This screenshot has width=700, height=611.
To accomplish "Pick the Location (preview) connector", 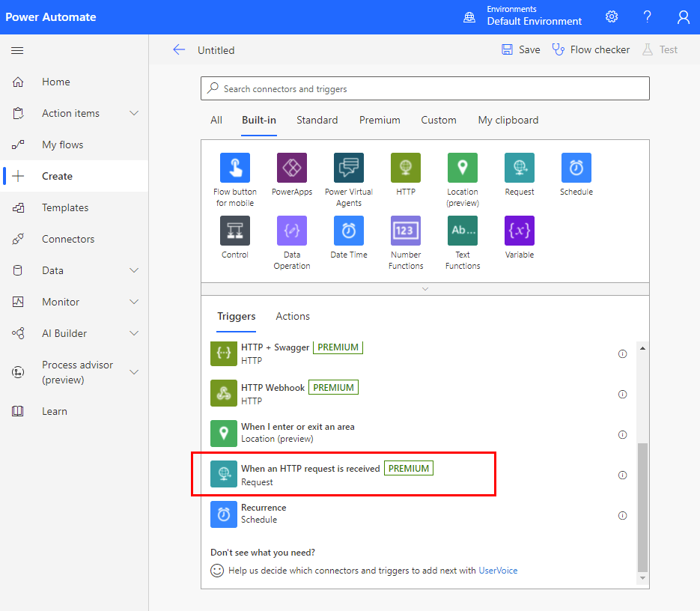I will click(463, 168).
